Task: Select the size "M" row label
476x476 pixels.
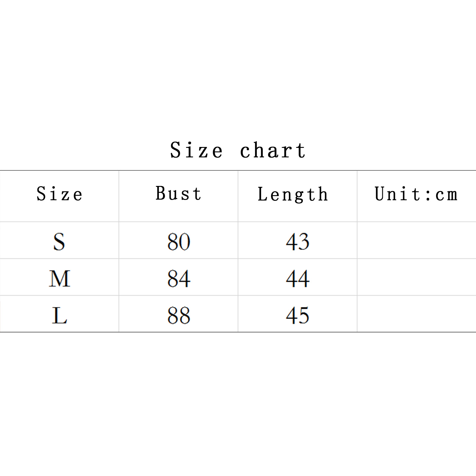Action: [x=59, y=278]
